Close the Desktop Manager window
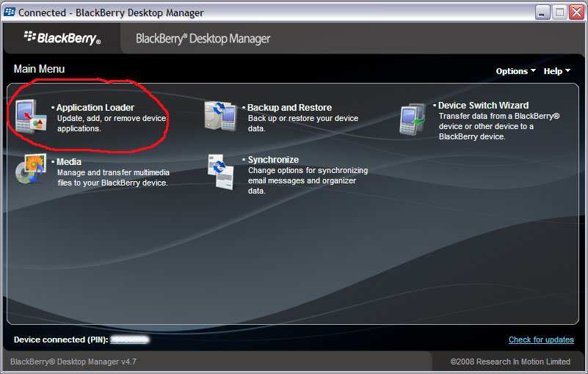588x374 pixels. point(576,12)
